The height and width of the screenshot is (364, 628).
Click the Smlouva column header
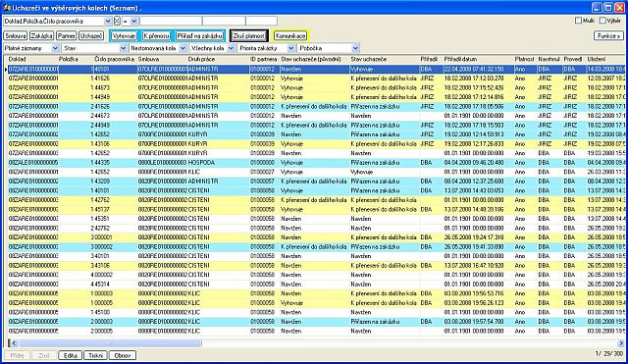tap(162, 59)
